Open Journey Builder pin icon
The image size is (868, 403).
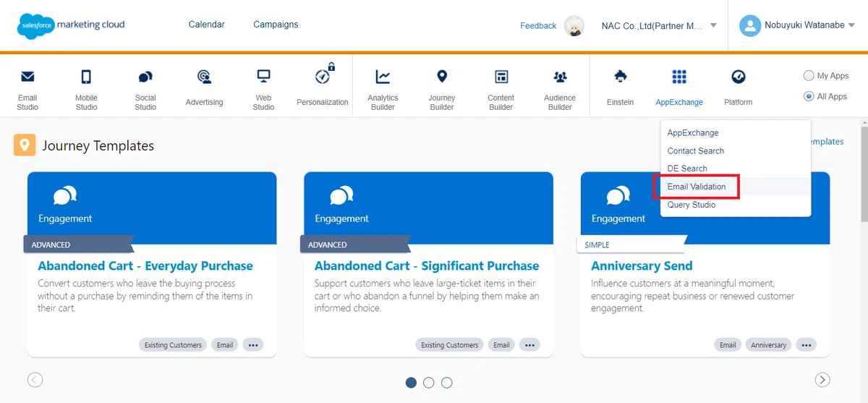point(442,76)
